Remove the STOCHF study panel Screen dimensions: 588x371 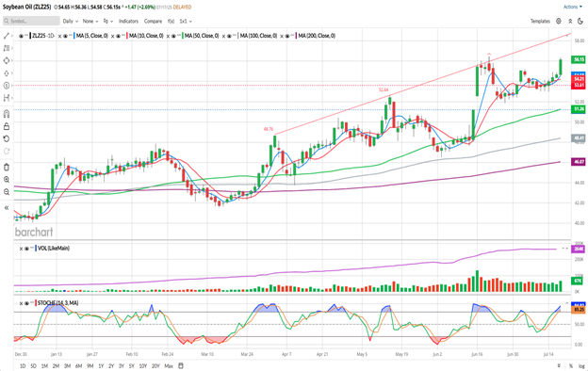click(x=21, y=303)
